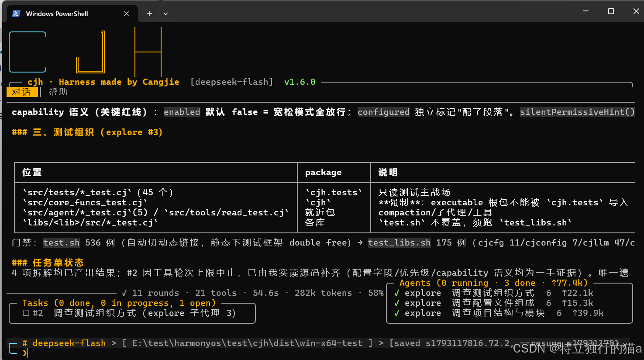The width and height of the screenshot is (644, 360).
Task: Click the 21 tools status entry
Action: click(x=216, y=293)
